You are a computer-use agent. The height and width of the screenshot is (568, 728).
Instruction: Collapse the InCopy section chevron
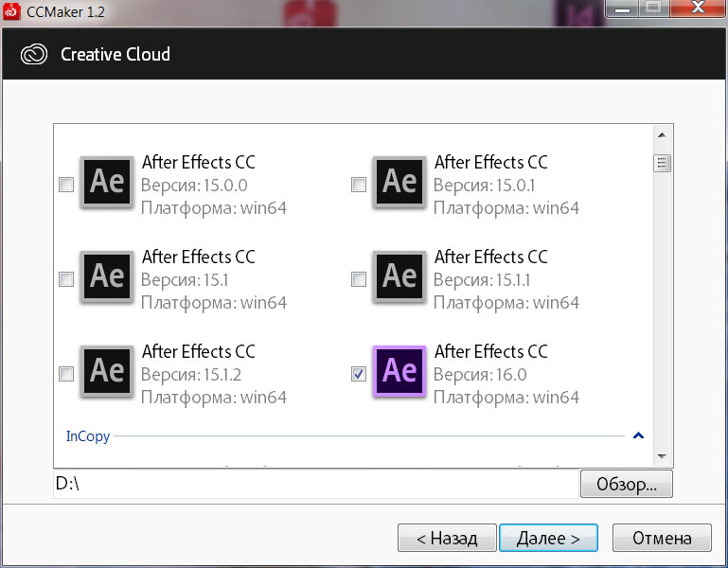(638, 435)
